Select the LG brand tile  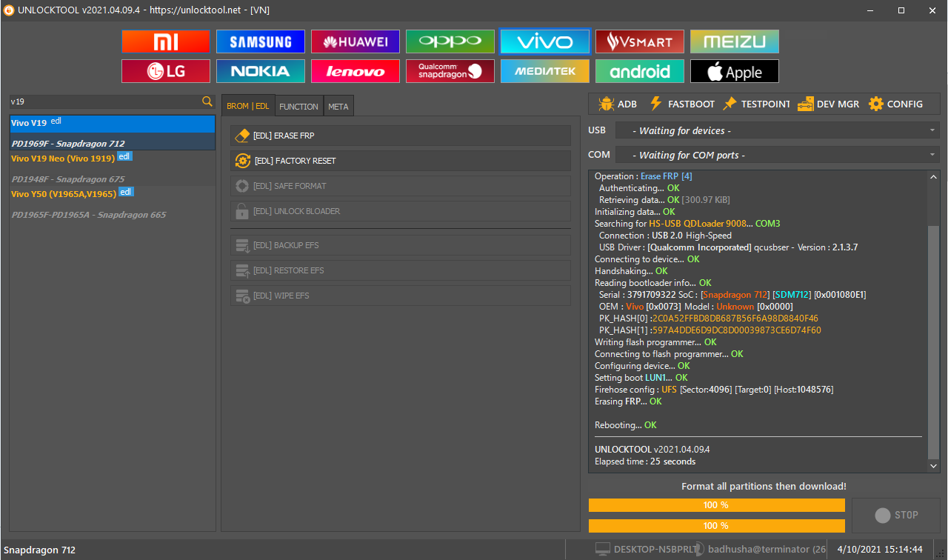(166, 71)
